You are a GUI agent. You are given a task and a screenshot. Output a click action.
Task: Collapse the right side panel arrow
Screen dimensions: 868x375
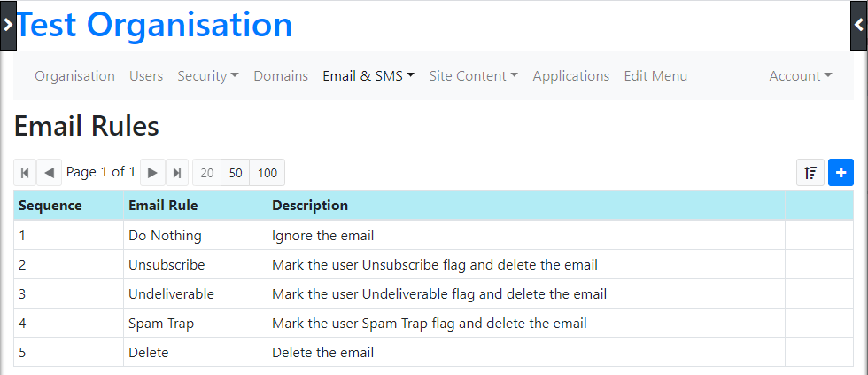click(859, 25)
